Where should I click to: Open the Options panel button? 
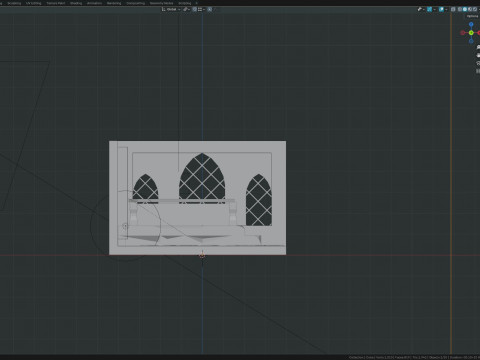(x=472, y=16)
